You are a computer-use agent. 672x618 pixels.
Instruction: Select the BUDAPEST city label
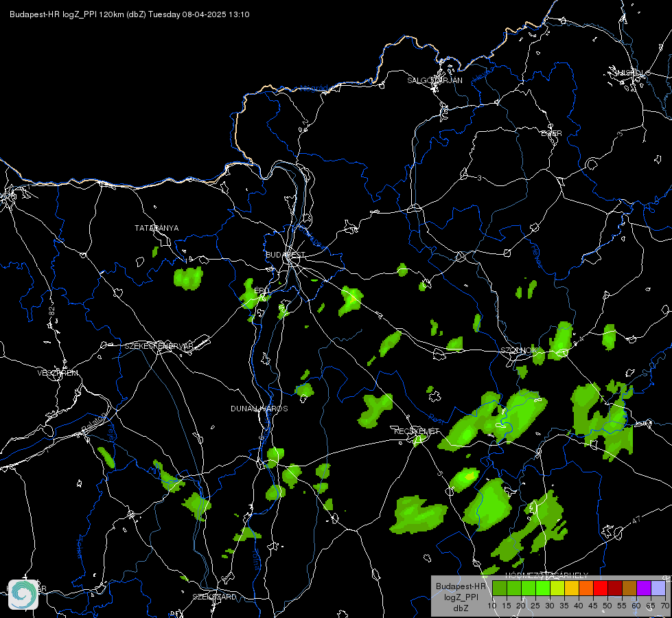point(286,255)
